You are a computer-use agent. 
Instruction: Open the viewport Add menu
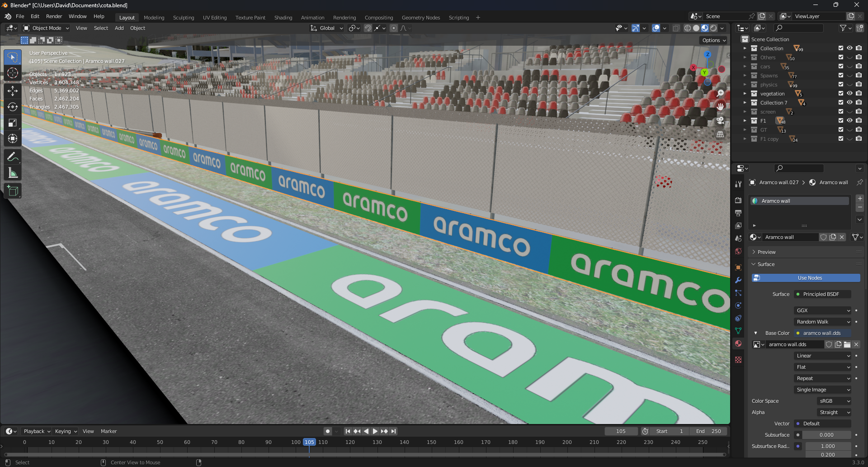coord(119,28)
